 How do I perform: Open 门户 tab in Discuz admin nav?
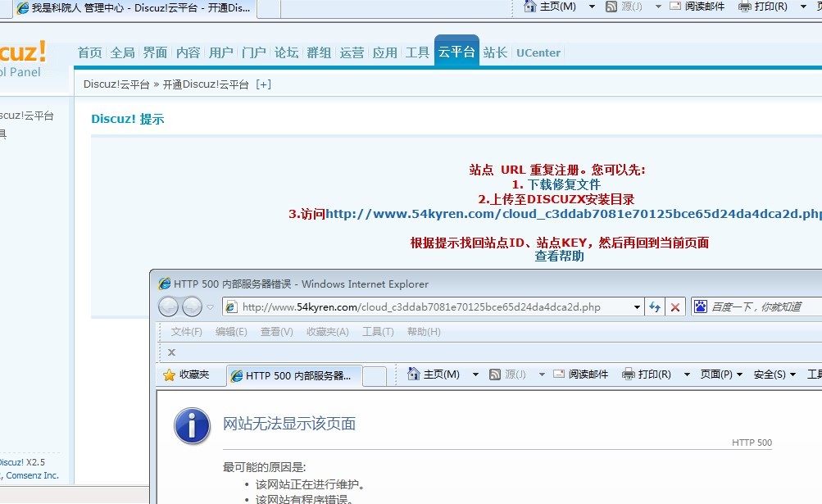tap(254, 52)
